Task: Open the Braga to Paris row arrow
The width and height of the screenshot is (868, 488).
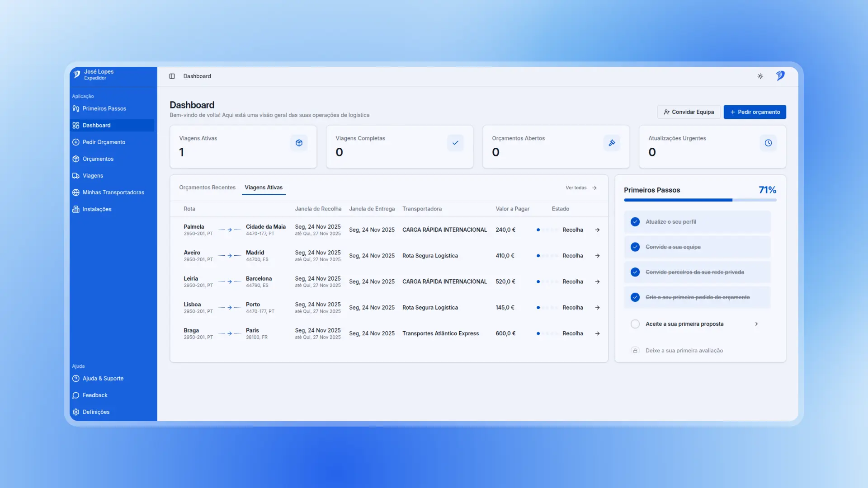Action: tap(597, 333)
